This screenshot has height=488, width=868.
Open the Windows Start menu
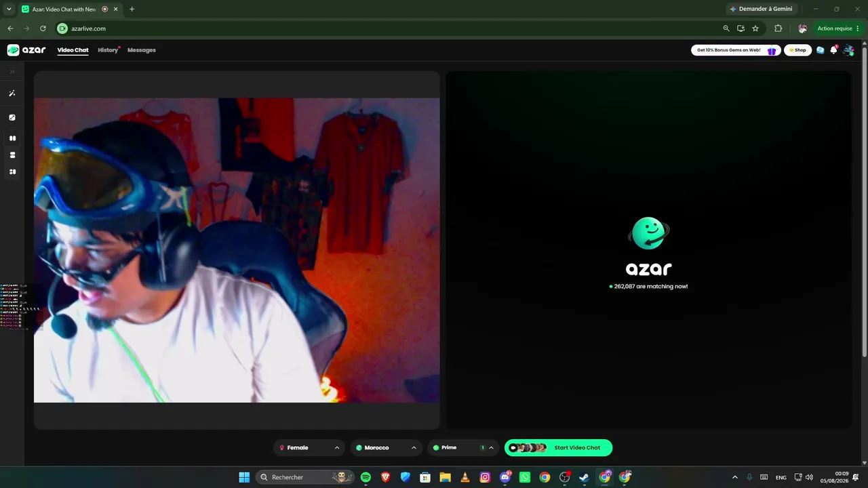[244, 477]
